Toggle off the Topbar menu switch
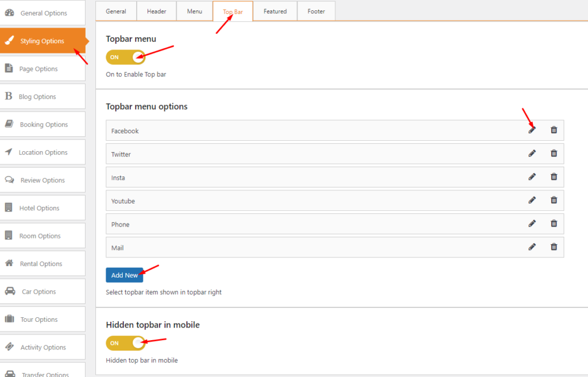 pos(125,57)
